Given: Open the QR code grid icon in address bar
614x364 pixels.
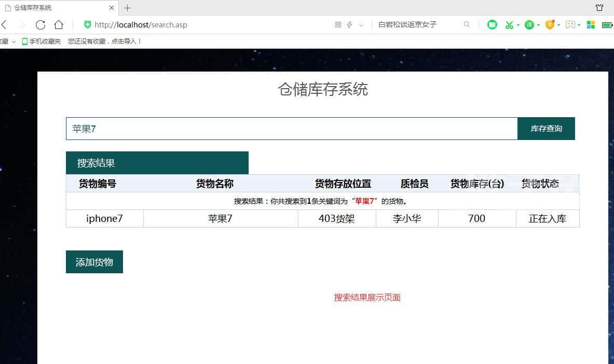Looking at the screenshot, I should coord(338,25).
